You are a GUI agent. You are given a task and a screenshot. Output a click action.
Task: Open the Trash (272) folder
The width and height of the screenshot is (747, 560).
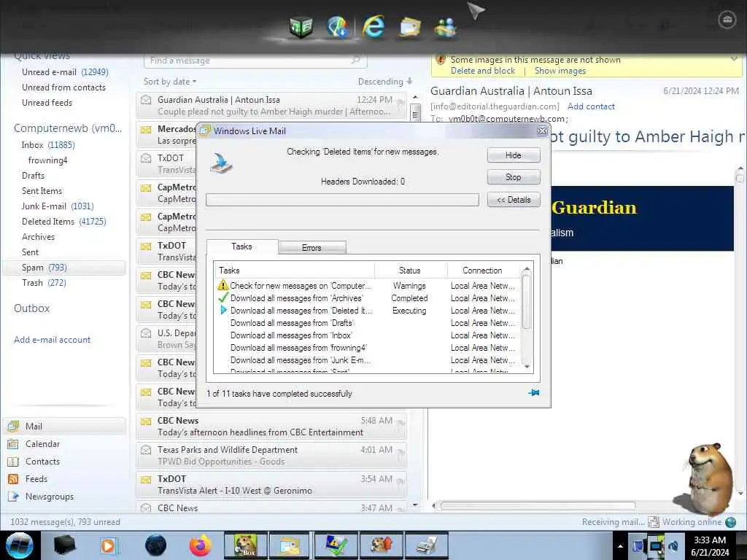[44, 283]
